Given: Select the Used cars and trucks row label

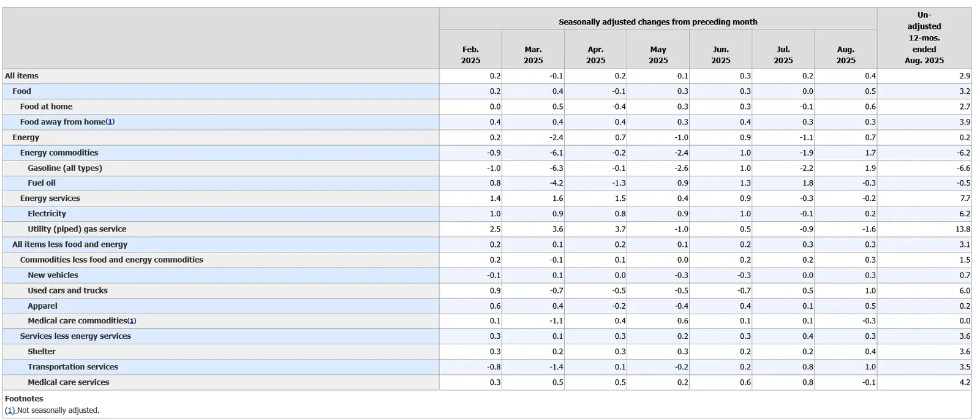Looking at the screenshot, I should tap(67, 290).
